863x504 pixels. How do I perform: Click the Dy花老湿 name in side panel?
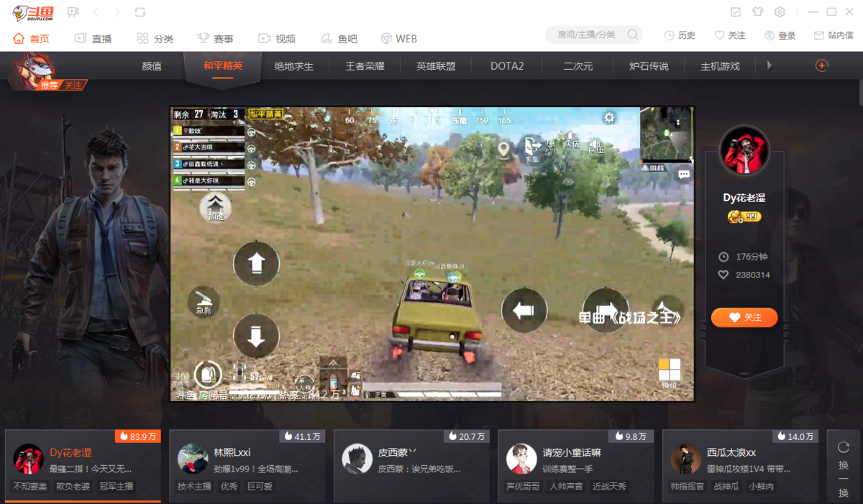[x=744, y=198]
